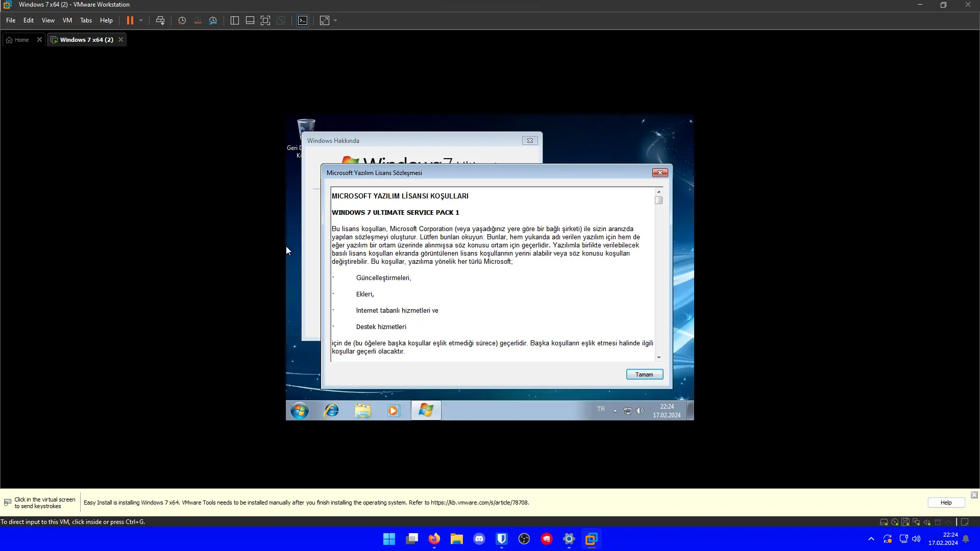Click the license text scroll up arrow
The width and height of the screenshot is (980, 551).
[659, 192]
